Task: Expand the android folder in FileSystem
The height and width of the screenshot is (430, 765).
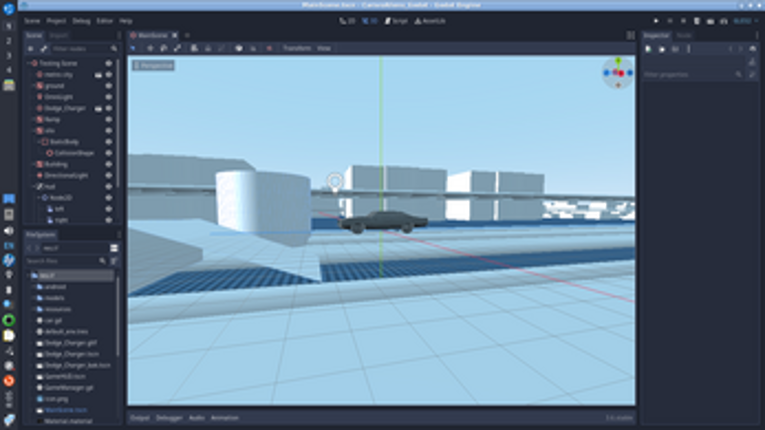Action: 34,287
